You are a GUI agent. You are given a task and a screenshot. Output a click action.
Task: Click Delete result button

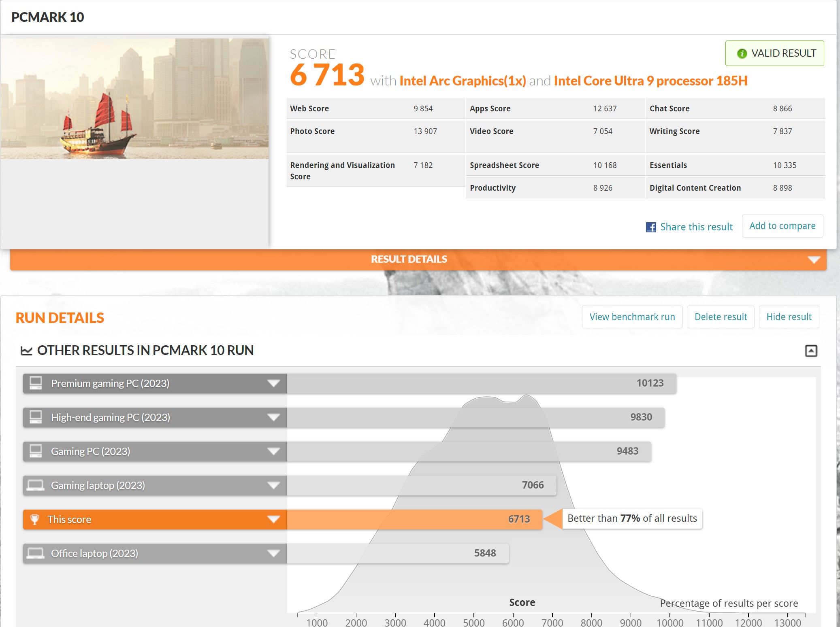point(721,317)
